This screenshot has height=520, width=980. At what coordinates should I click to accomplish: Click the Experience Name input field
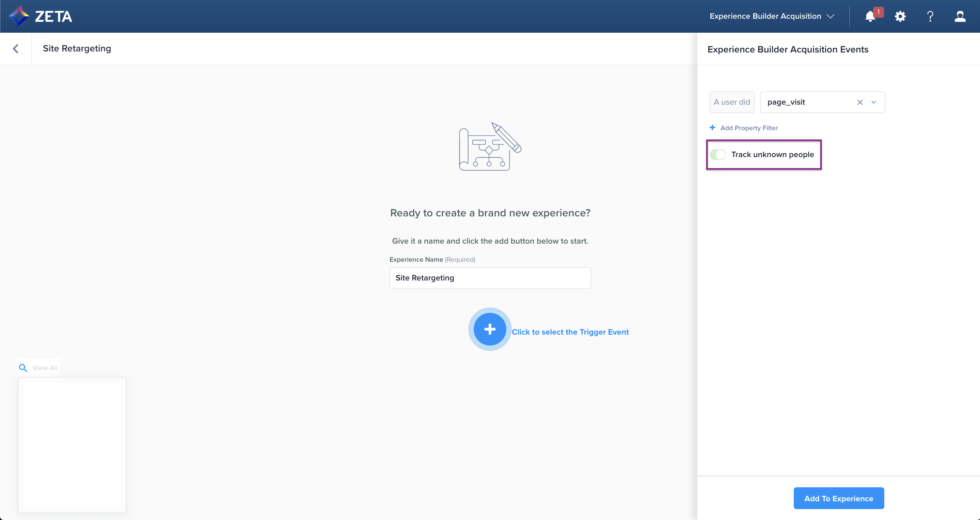pos(490,278)
